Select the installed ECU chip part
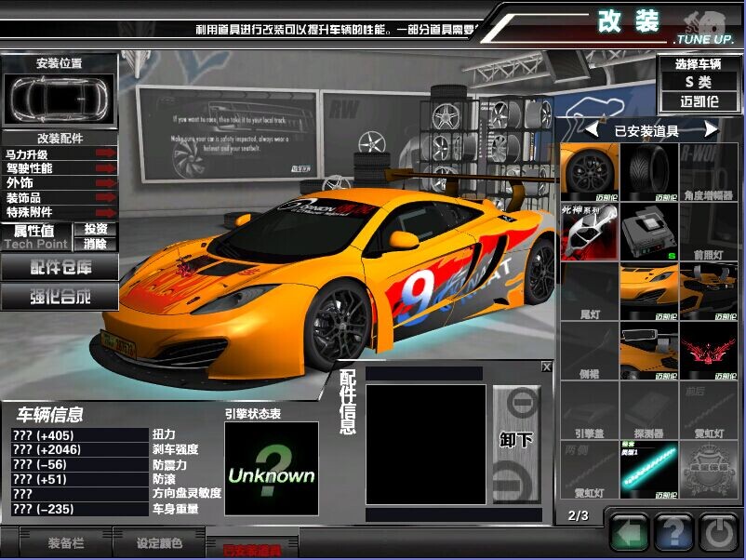746x560 pixels. pyautogui.click(x=649, y=232)
